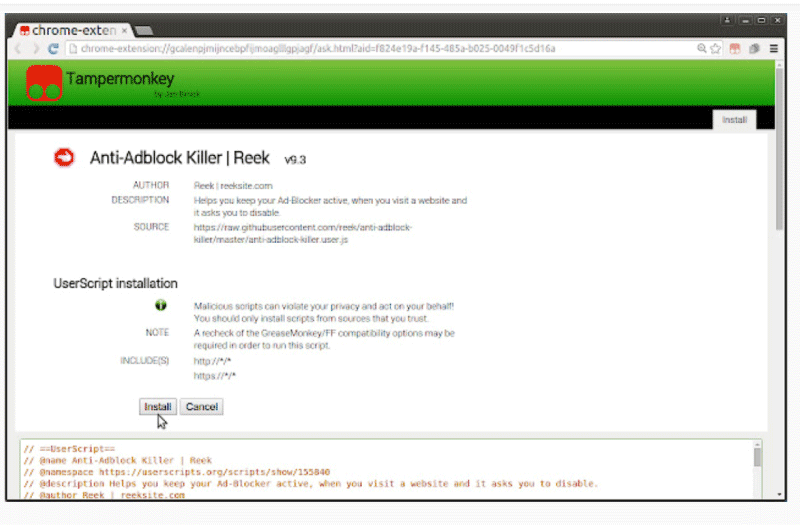Click the Install button to install the userscript

click(158, 407)
